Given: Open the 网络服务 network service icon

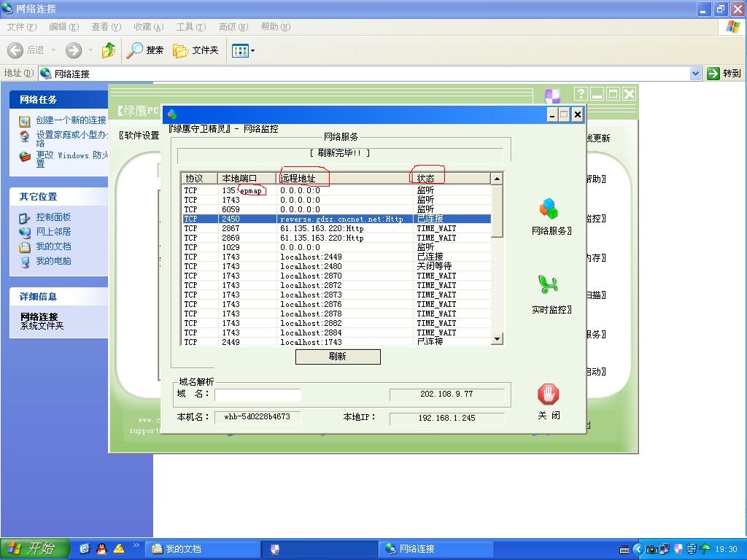Looking at the screenshot, I should [549, 209].
